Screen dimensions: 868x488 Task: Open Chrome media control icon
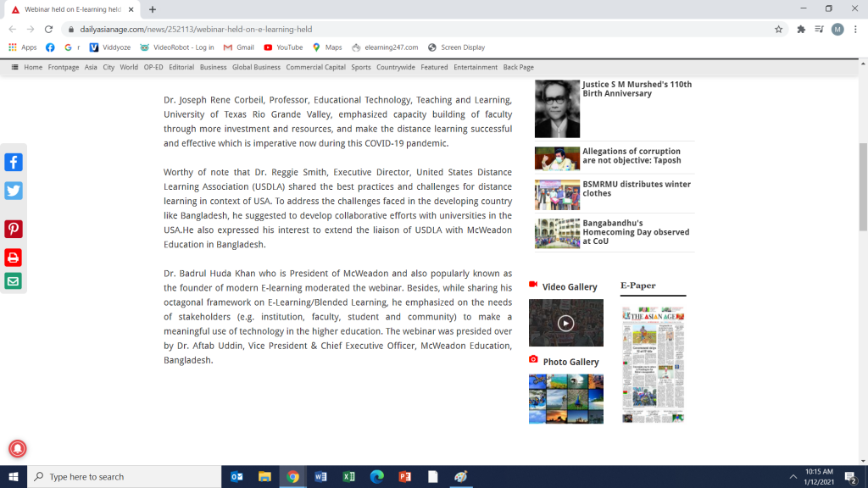tap(820, 30)
